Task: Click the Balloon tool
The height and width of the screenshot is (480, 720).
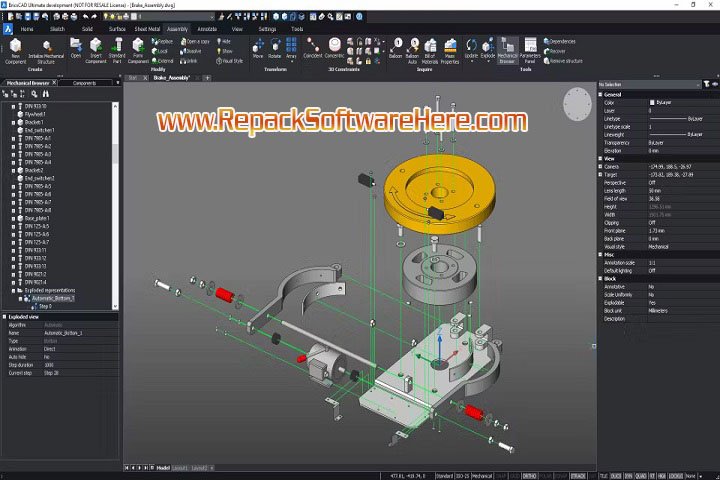Action: (x=396, y=48)
